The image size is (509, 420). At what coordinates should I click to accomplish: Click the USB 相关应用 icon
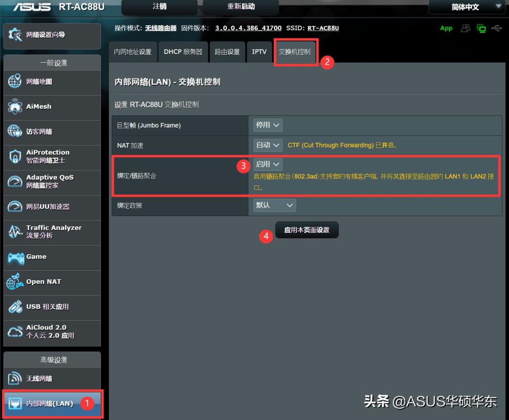[15, 307]
